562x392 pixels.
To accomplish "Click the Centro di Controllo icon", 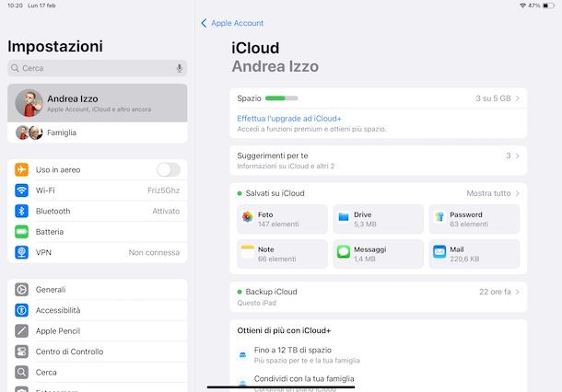I will click(21, 352).
